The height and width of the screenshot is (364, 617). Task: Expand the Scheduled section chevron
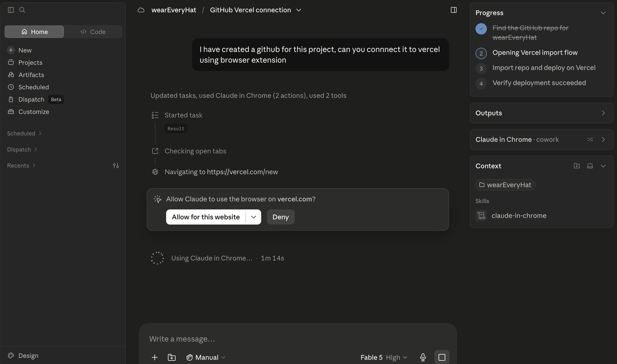coord(40,133)
